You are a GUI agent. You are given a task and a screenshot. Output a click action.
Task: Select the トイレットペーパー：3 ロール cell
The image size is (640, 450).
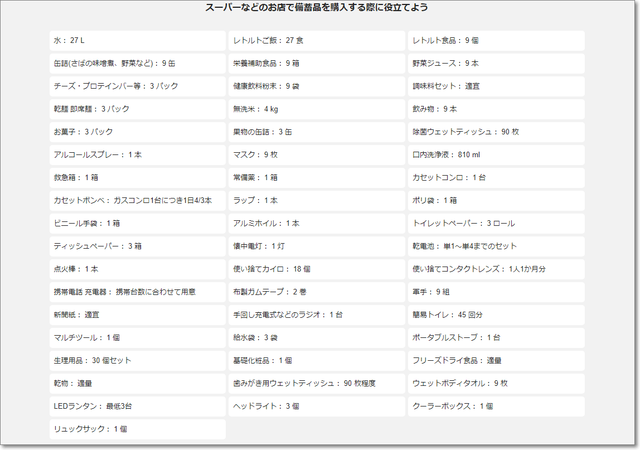click(x=496, y=223)
